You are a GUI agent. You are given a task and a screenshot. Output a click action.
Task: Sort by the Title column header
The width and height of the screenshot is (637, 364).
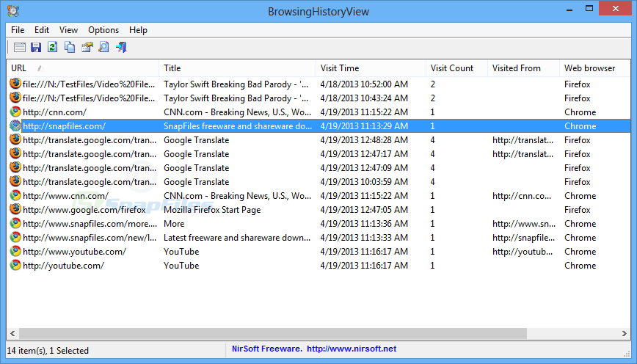pyautogui.click(x=237, y=68)
